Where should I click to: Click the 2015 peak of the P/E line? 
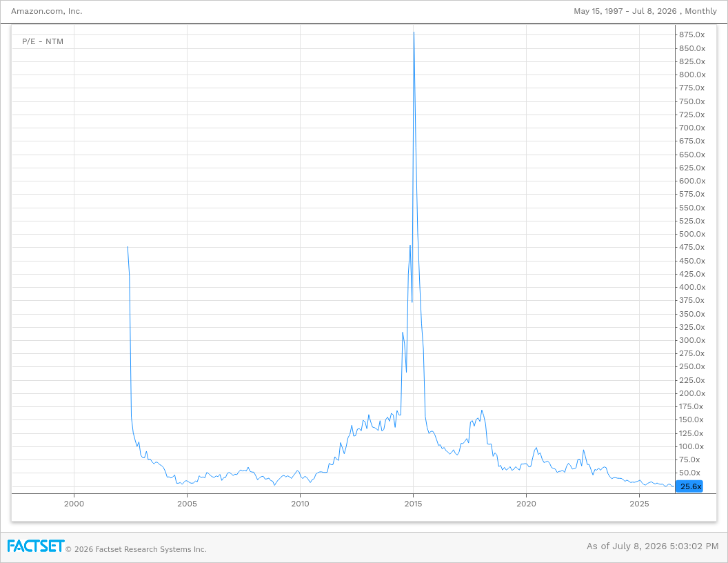click(414, 32)
